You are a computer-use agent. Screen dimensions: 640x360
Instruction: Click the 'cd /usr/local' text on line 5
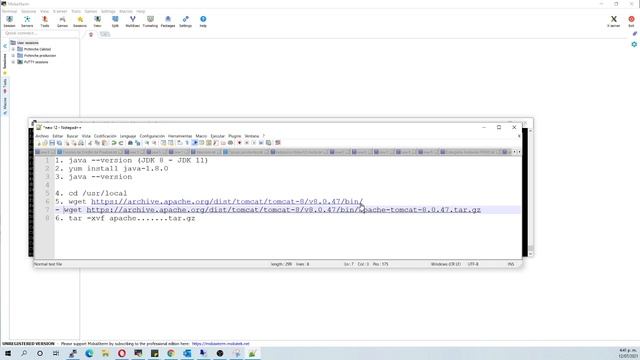98,193
